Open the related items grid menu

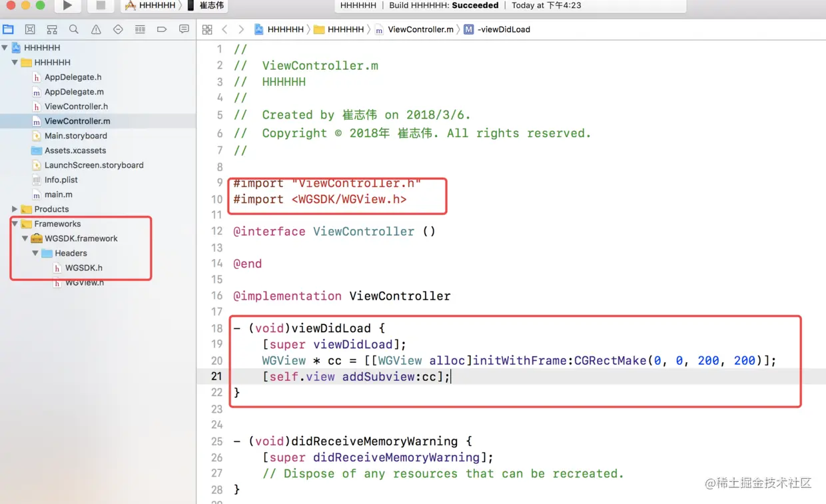click(207, 29)
